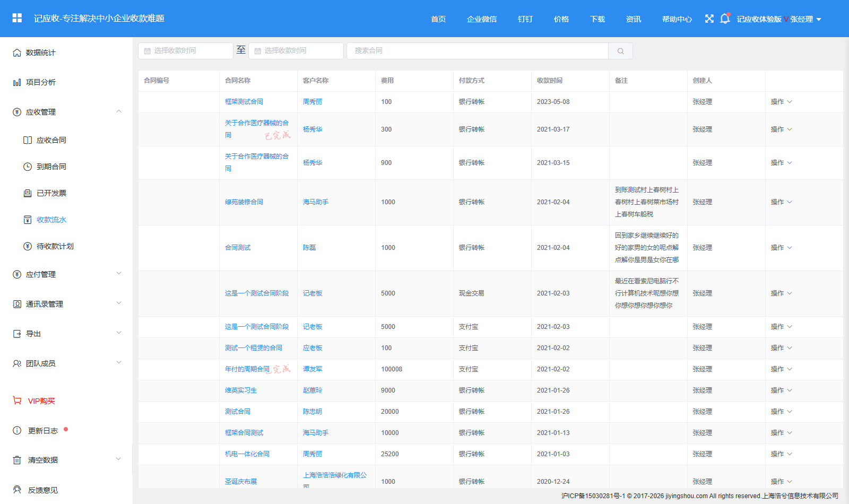Open 企业微信 in top navigation
This screenshot has height=504, width=849.
click(x=482, y=19)
